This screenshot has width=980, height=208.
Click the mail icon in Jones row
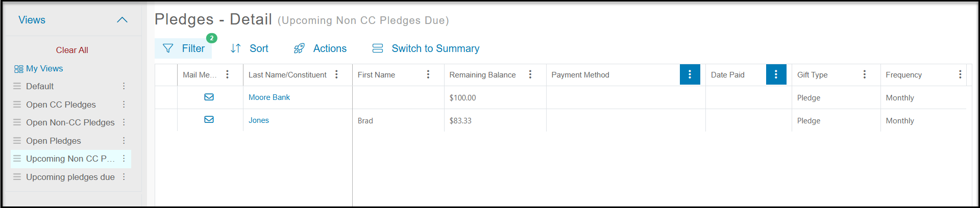pos(209,119)
